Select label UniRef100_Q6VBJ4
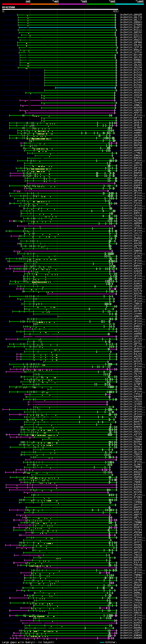 pyautogui.click(x=131, y=123)
